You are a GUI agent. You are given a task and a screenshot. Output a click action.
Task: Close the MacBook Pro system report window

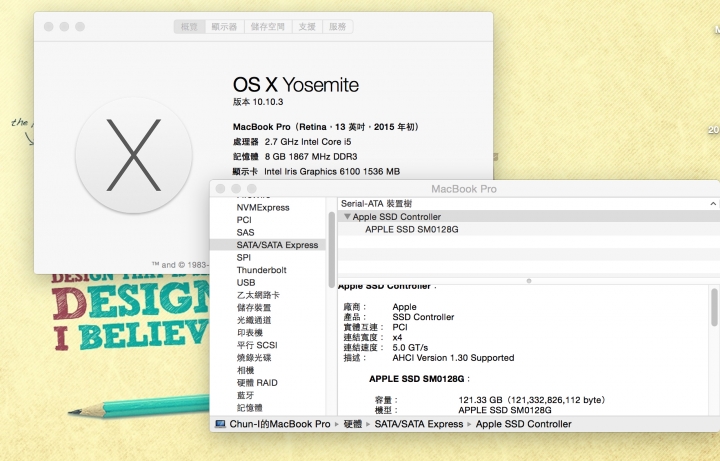220,189
